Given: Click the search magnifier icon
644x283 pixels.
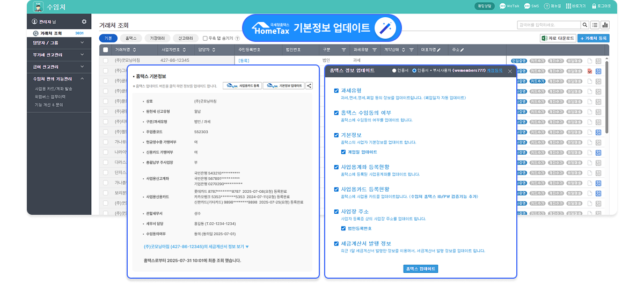Looking at the screenshot, I should click(x=584, y=25).
